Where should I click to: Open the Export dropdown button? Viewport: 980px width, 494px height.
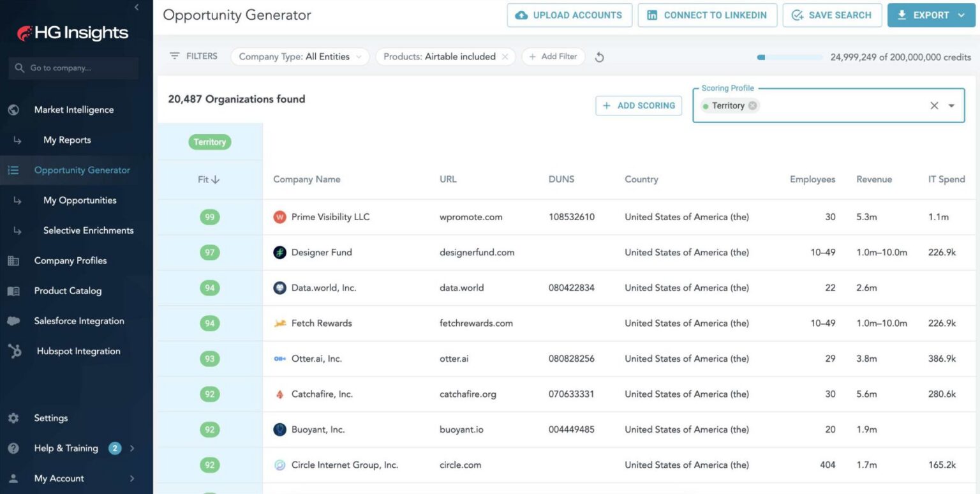932,15
